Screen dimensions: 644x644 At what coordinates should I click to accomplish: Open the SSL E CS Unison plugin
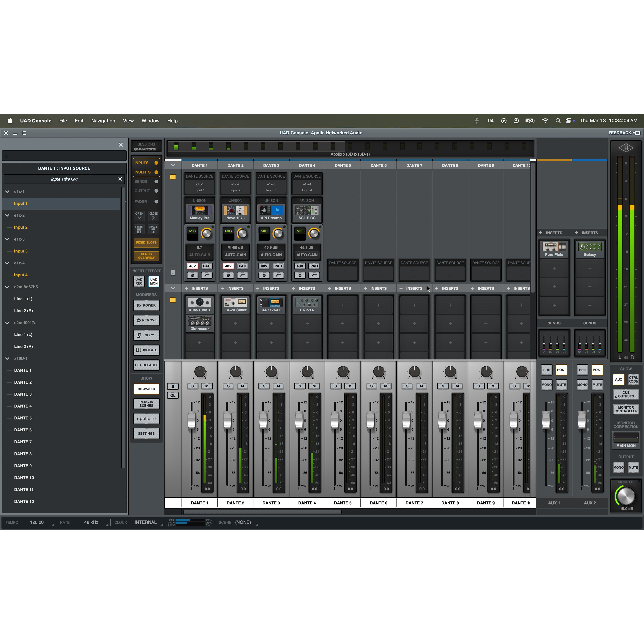coord(307,213)
